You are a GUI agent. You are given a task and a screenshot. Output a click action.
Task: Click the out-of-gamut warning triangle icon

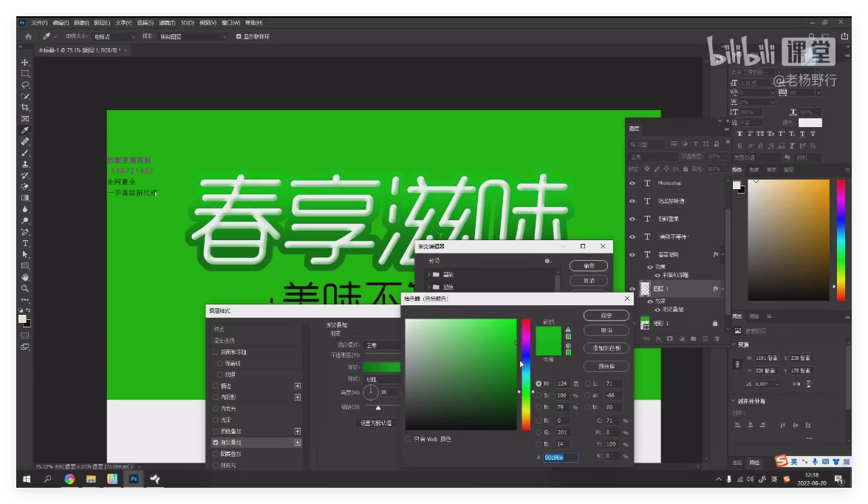(568, 330)
